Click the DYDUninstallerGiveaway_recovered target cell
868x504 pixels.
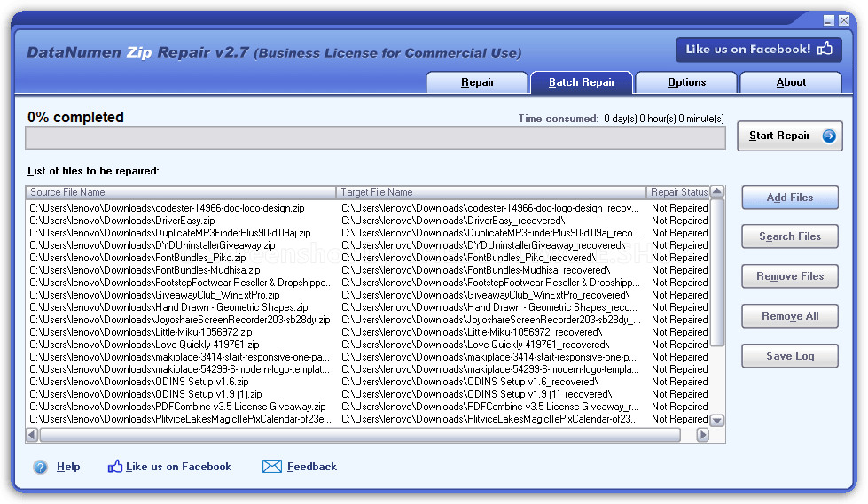click(x=483, y=245)
